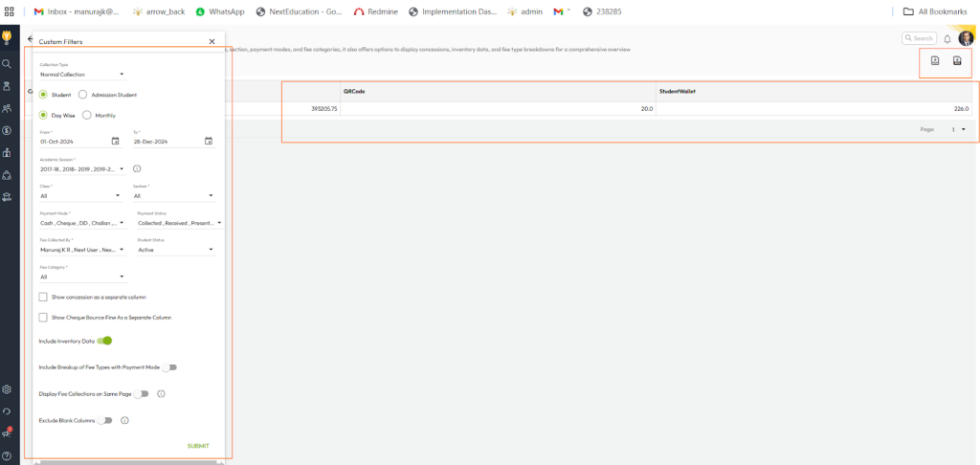
Task: Click the info icon beside Academic Session
Action: point(137,168)
